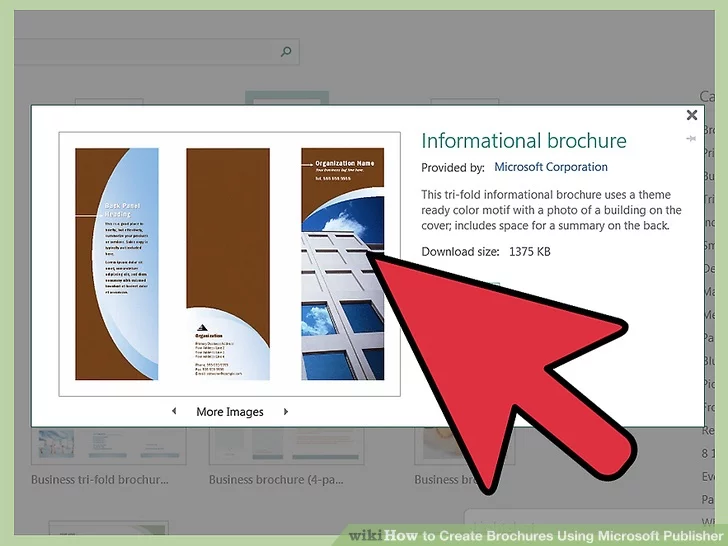Click the More Images label
This screenshot has height=546, width=728.
point(230,412)
